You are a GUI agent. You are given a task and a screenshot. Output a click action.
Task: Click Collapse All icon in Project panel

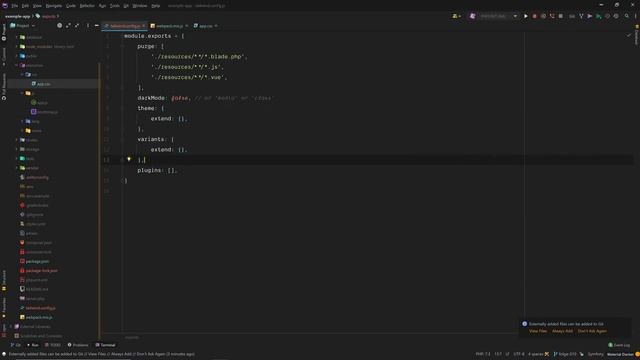click(x=77, y=26)
